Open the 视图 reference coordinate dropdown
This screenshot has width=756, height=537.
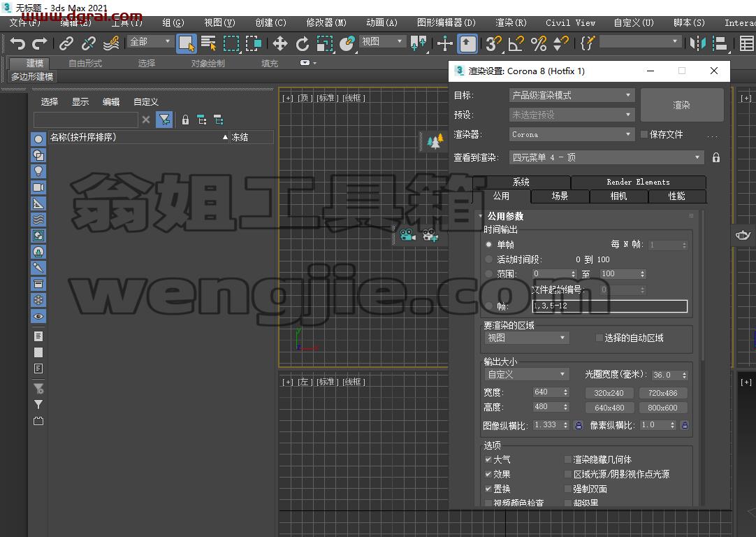382,42
